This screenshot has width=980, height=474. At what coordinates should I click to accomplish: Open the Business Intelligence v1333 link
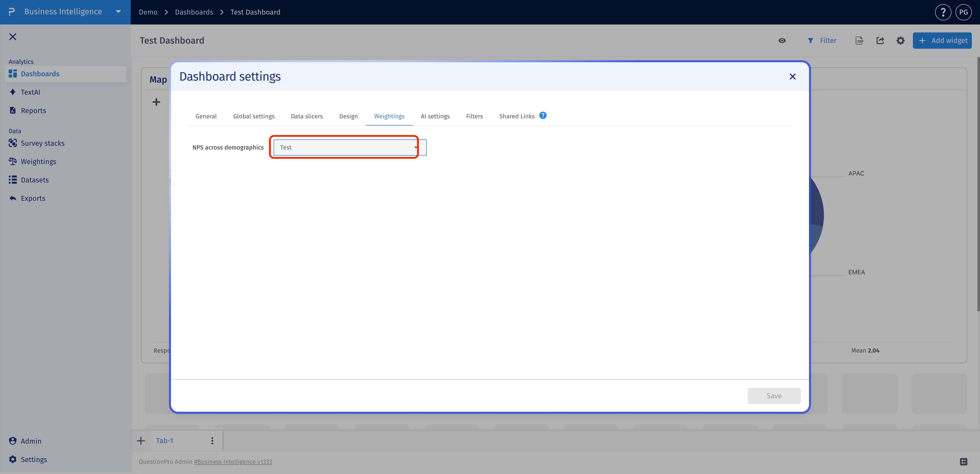[233, 461]
